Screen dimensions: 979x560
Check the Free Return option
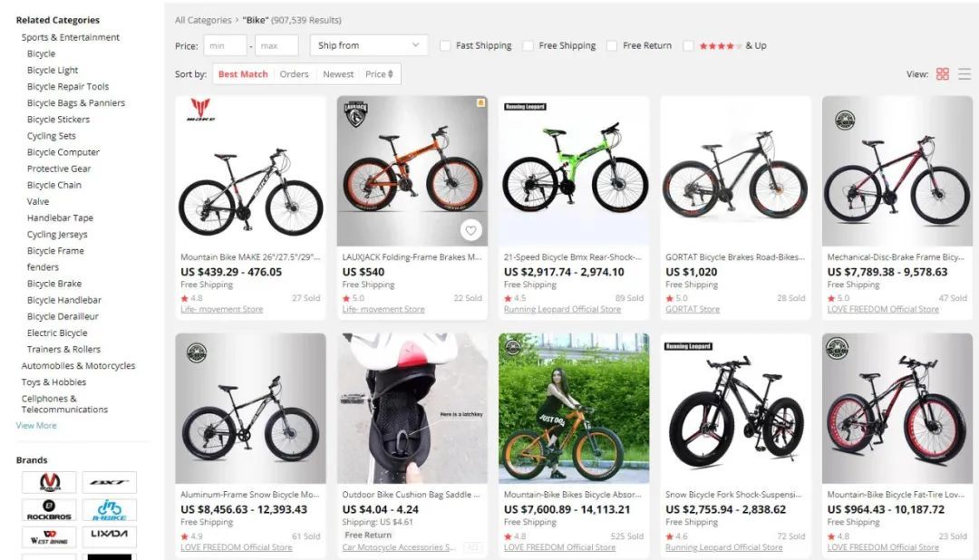(x=612, y=46)
